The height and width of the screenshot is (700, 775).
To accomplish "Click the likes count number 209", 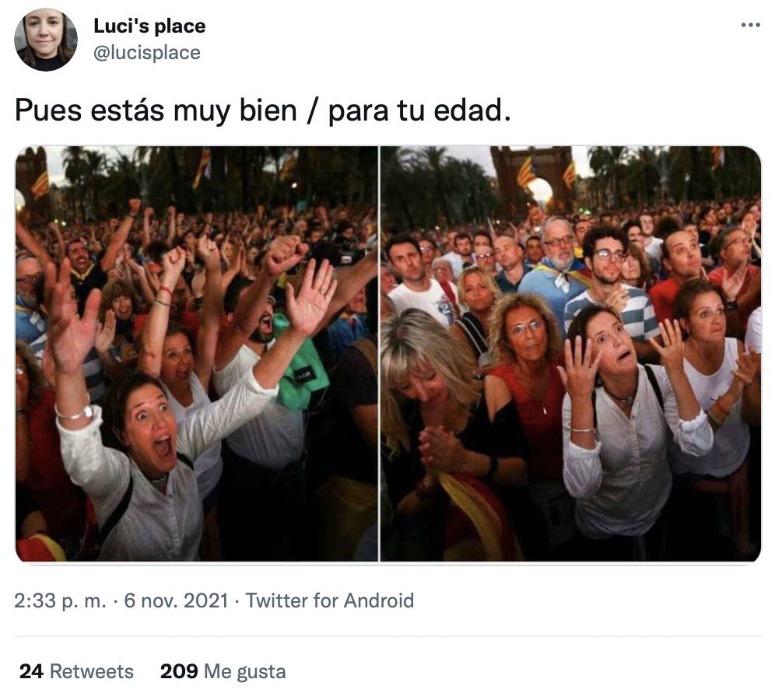I will 179,671.
